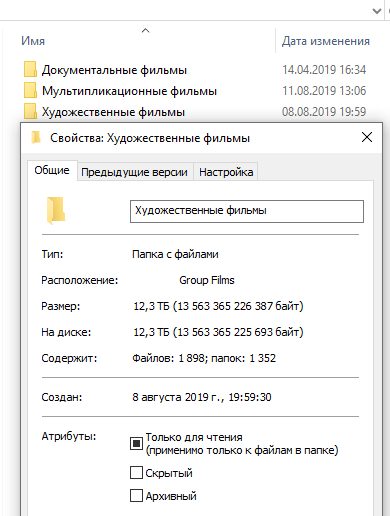The width and height of the screenshot is (390, 516).
Task: Select the Художественные фильмы row name
Action: tap(113, 112)
